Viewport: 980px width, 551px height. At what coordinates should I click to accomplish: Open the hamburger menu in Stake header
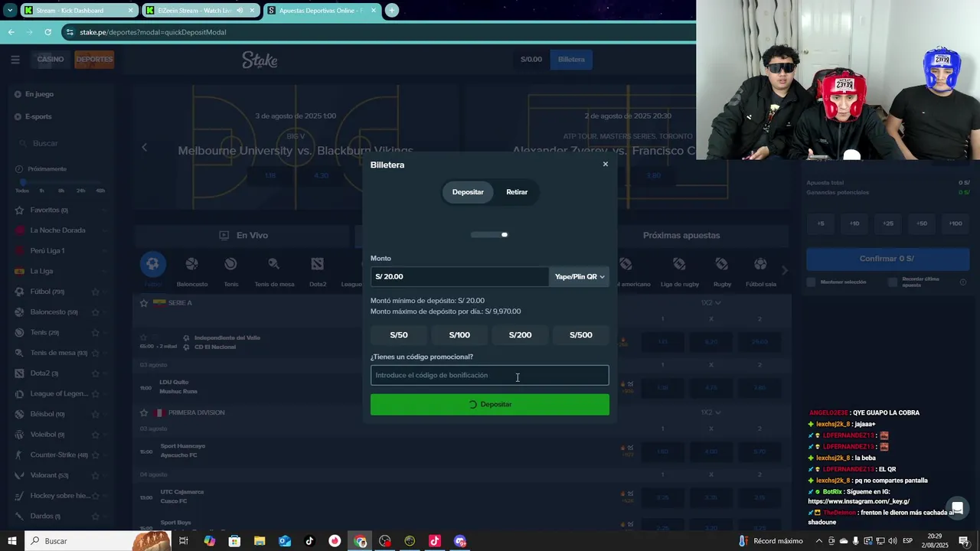coord(15,60)
